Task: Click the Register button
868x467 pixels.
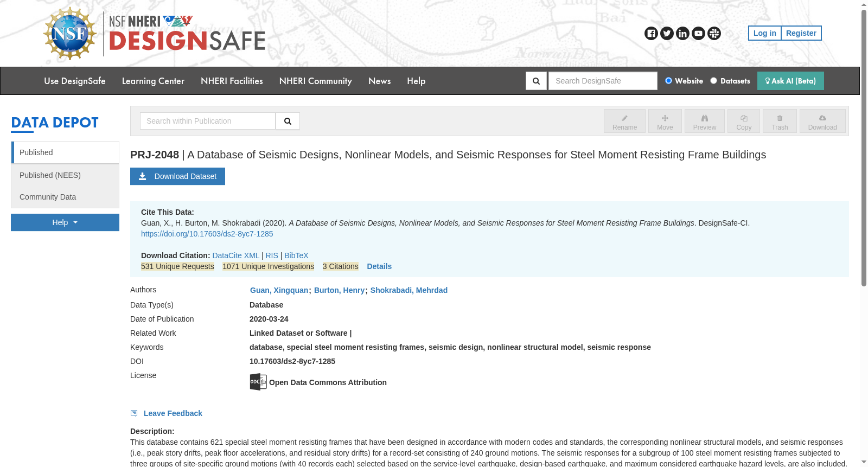Action: tap(801, 33)
